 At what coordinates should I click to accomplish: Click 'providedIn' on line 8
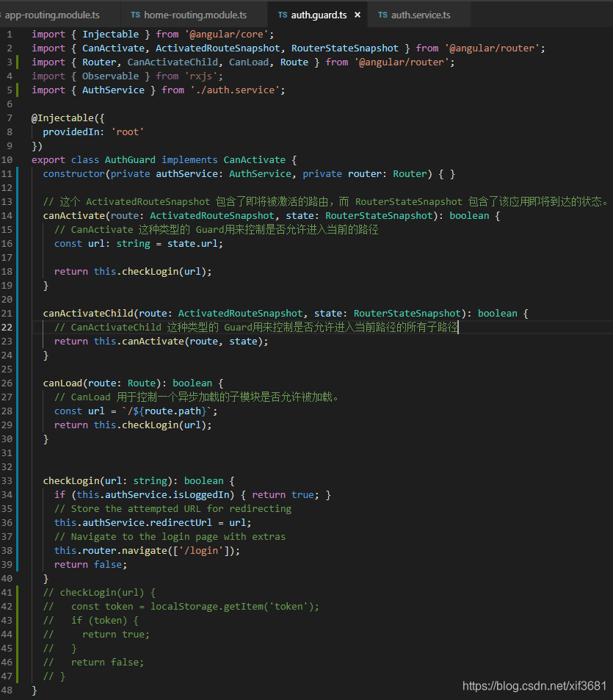point(71,132)
